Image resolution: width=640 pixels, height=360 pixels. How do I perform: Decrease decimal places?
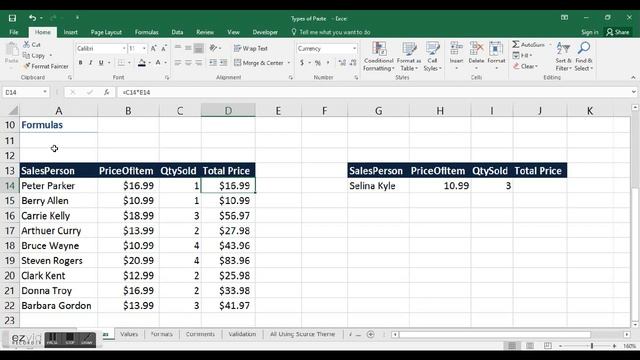click(x=352, y=63)
